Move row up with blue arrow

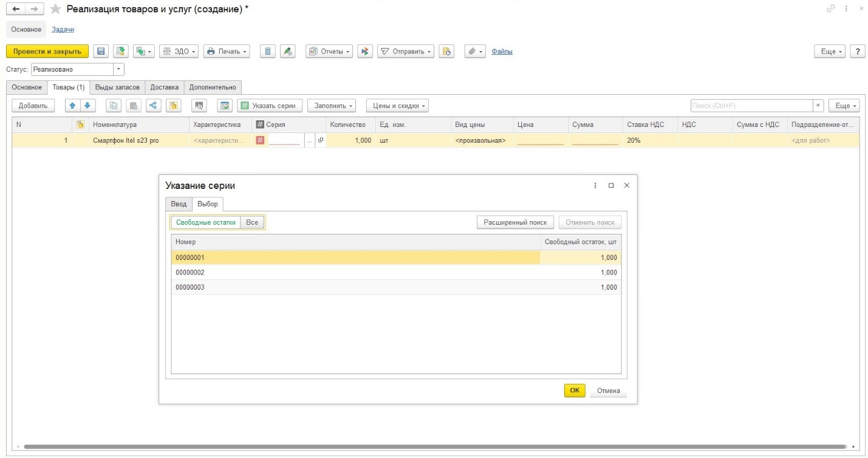72,106
